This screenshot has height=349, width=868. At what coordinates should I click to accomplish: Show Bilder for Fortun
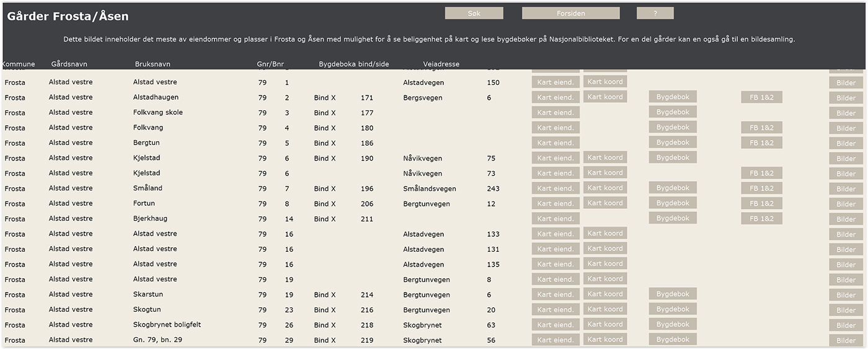click(x=846, y=205)
